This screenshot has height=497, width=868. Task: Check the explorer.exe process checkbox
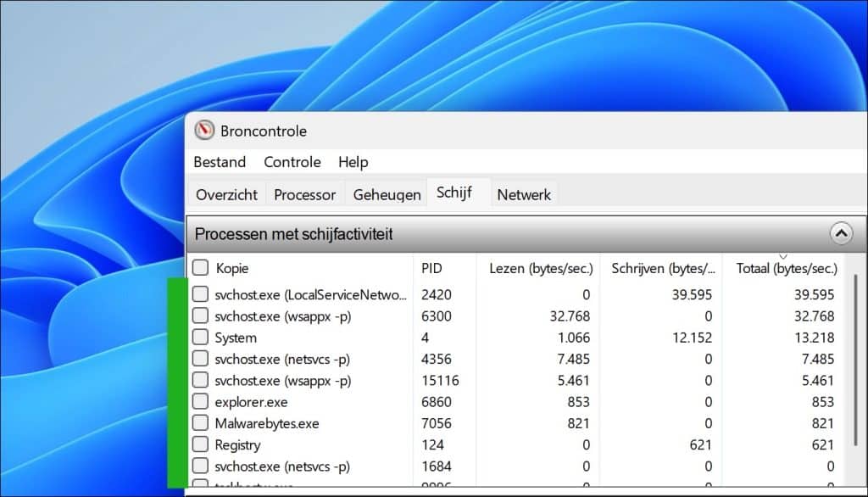click(x=200, y=402)
